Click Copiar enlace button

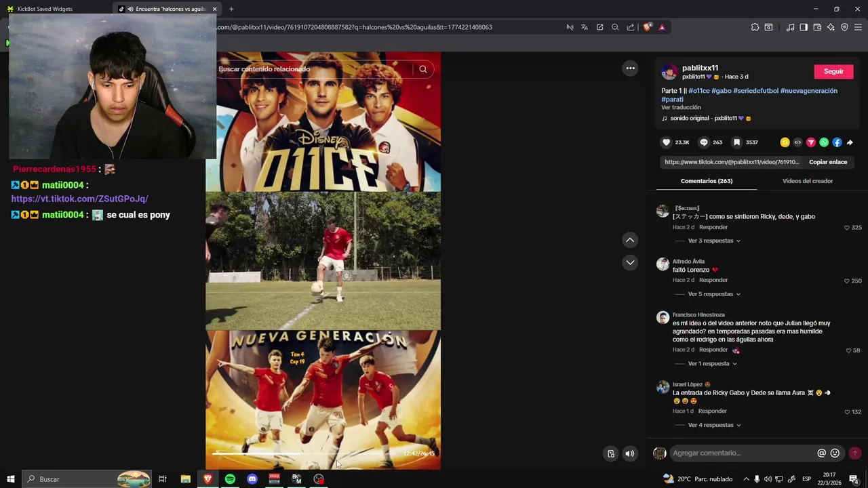(x=828, y=162)
